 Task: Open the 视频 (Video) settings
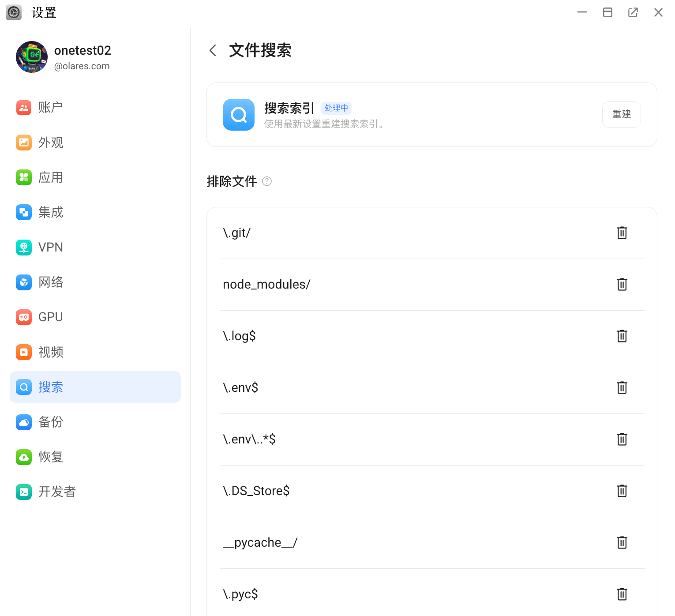(51, 352)
